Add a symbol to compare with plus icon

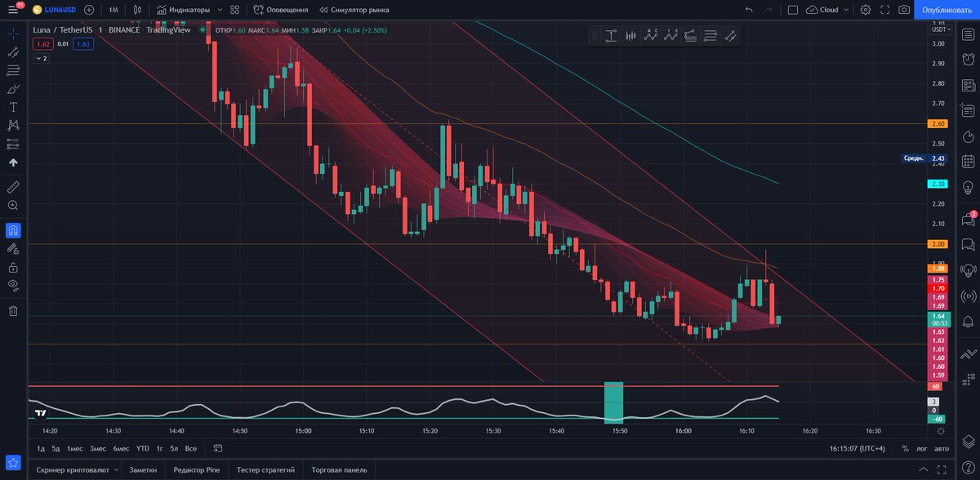[x=88, y=10]
